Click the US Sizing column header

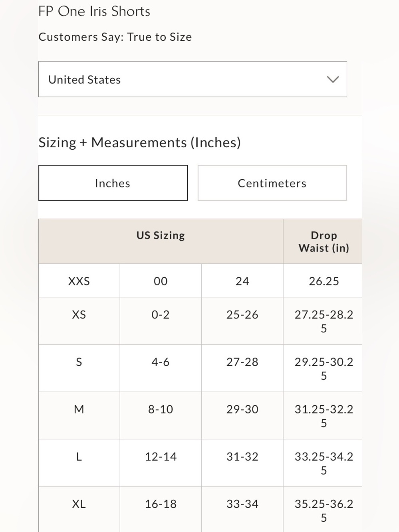[x=161, y=235]
